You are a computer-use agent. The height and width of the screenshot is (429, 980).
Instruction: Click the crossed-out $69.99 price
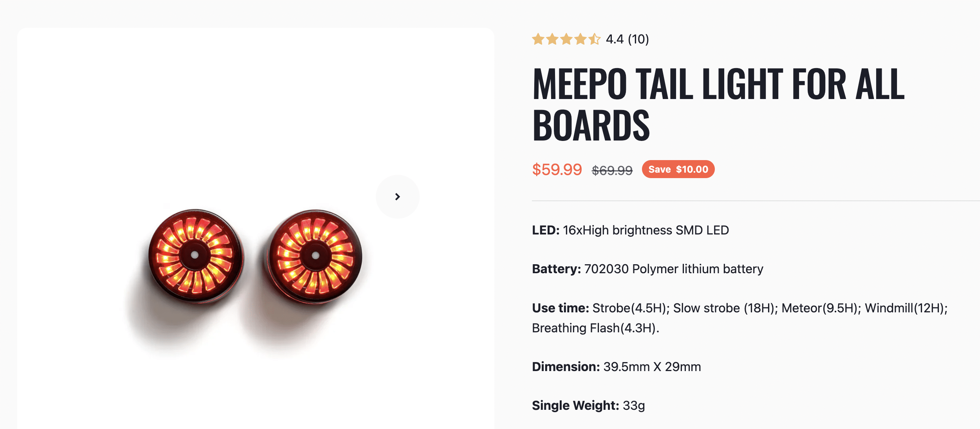611,170
